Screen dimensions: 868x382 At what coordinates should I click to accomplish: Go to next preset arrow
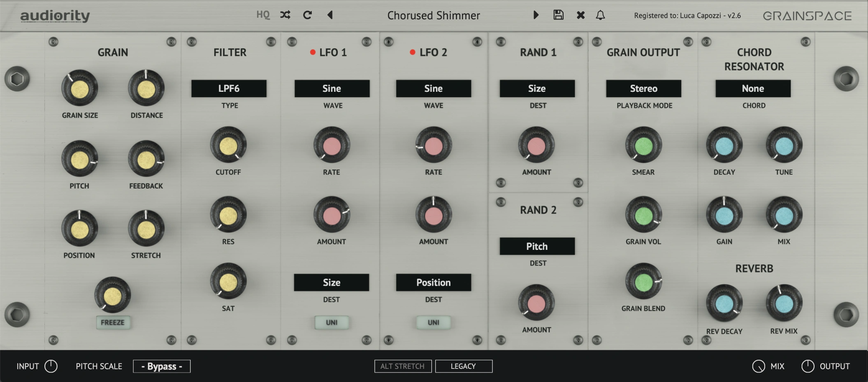(x=536, y=15)
